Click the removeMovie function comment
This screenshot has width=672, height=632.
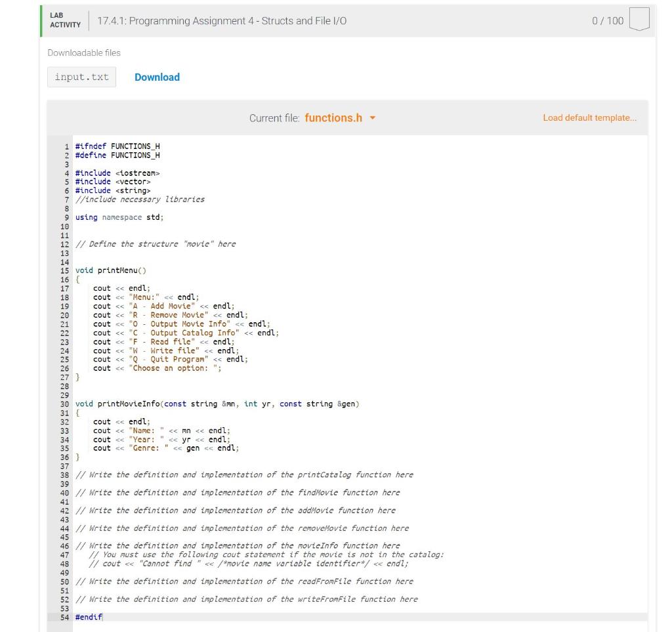click(242, 528)
